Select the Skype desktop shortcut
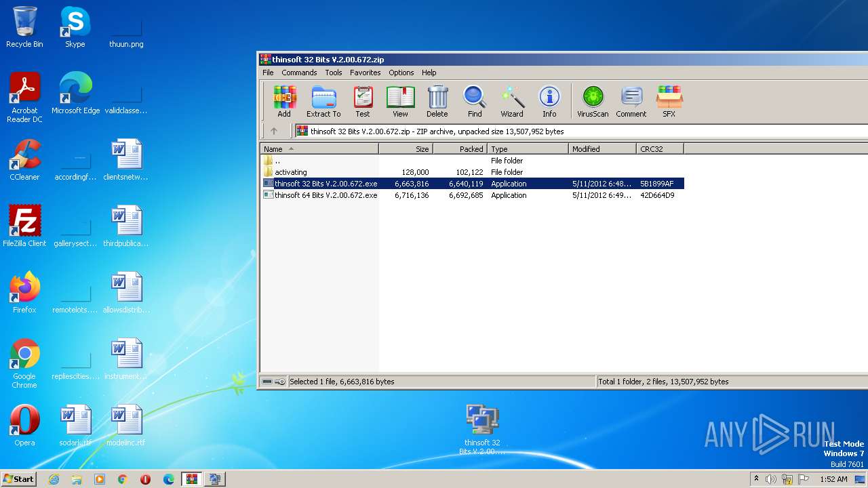 75,27
